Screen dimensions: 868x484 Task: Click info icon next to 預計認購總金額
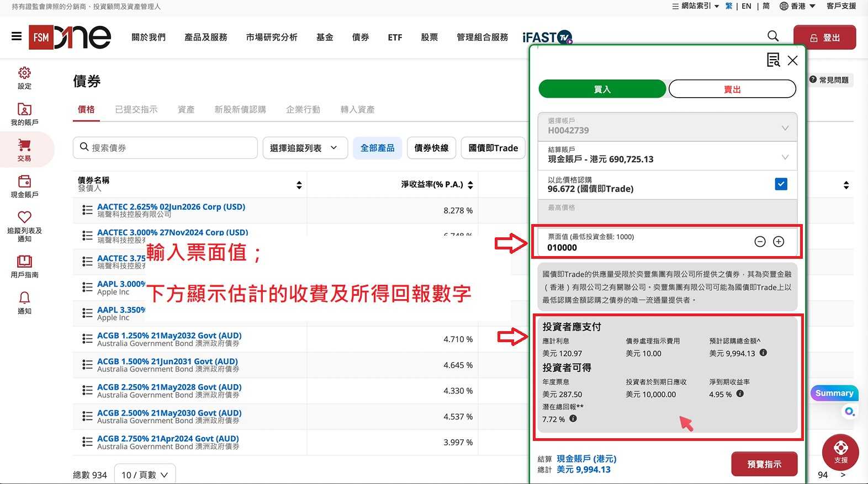(x=763, y=353)
